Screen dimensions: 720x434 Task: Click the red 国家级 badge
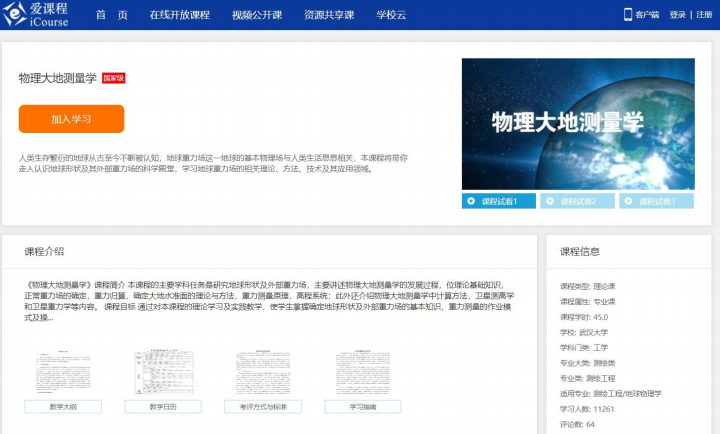point(114,78)
